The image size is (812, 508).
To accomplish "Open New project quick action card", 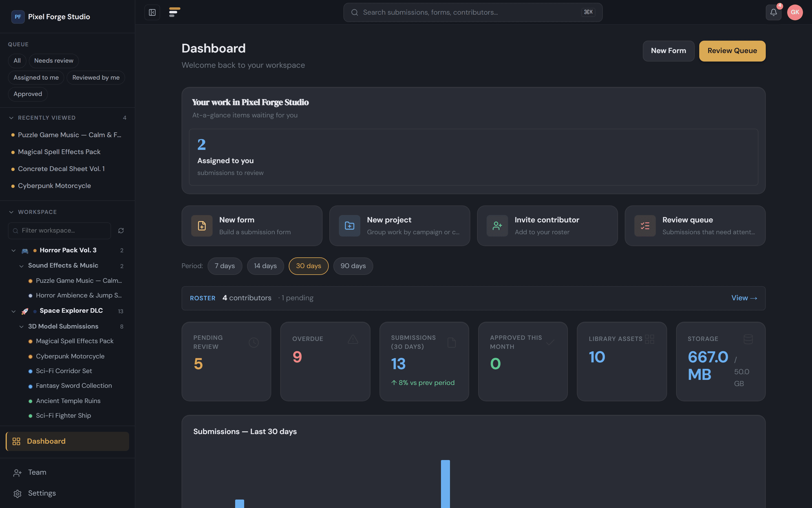I will (x=400, y=226).
